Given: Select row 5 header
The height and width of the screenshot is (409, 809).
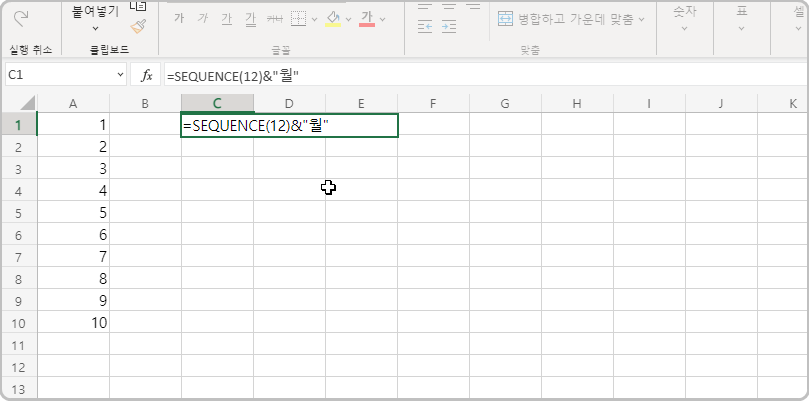Looking at the screenshot, I should click(x=19, y=213).
